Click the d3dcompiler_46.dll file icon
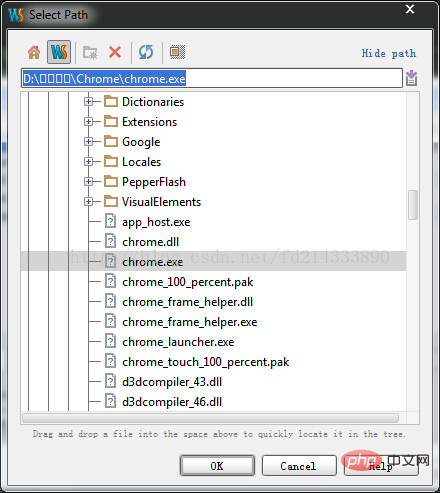 click(110, 401)
